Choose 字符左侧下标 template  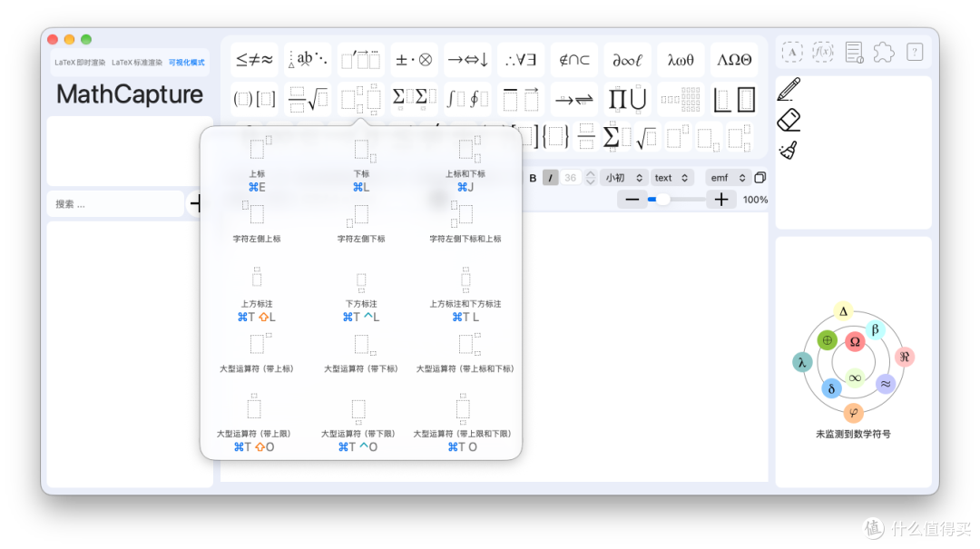point(361,222)
